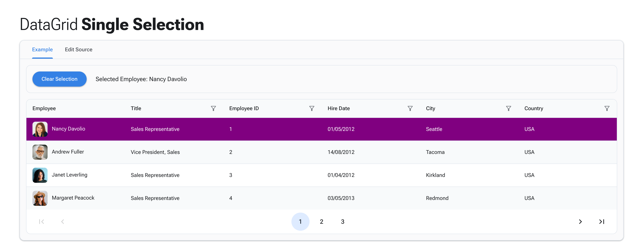Click the Country column filter icon

click(607, 108)
